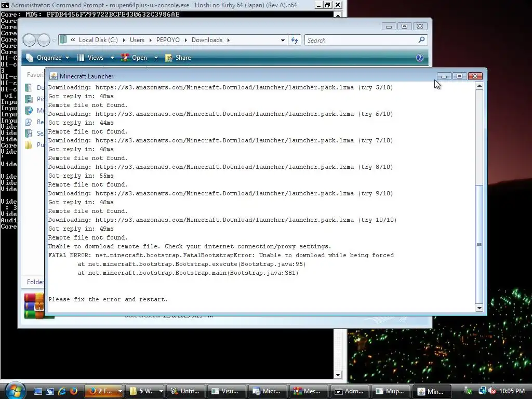Click the Explorer Search box
The image size is (532, 399).
tap(366, 41)
